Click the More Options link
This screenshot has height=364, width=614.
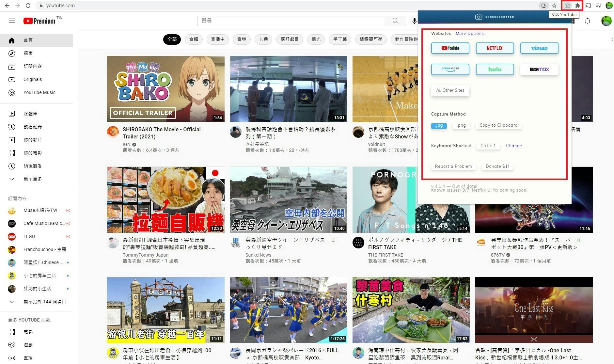tap(471, 33)
